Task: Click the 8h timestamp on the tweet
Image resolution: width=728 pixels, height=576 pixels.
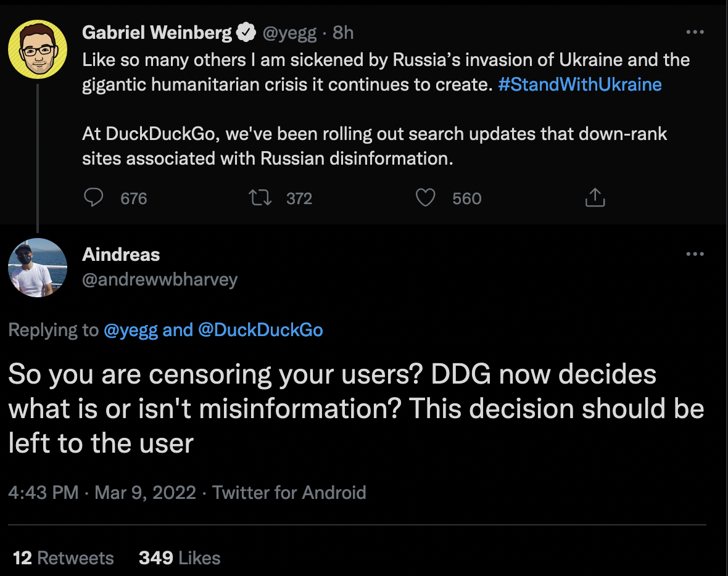Action: coord(343,33)
